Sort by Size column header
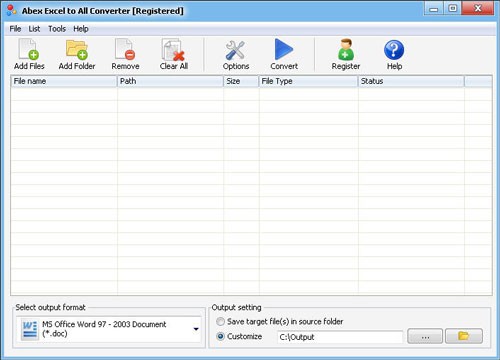Screen dimensions: 500x360 [x=241, y=81]
